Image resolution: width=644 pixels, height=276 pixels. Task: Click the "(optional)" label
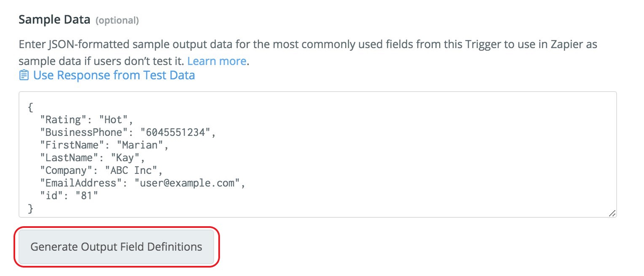tap(117, 20)
